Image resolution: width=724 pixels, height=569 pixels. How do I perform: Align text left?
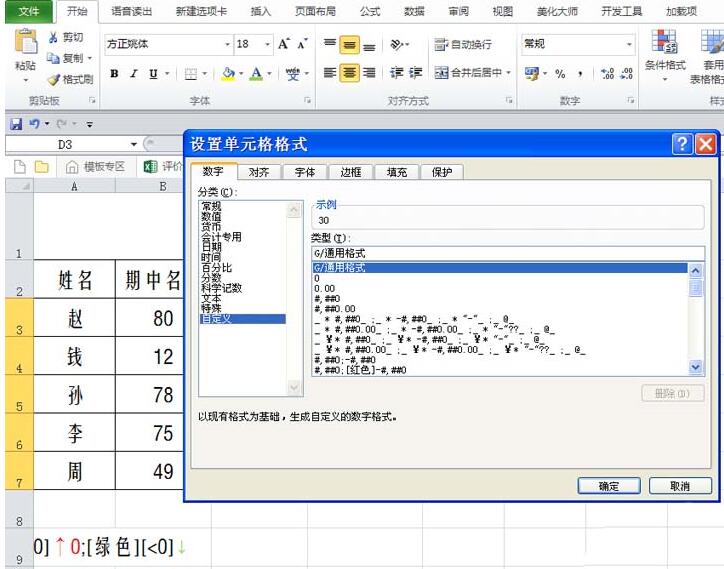pos(330,73)
